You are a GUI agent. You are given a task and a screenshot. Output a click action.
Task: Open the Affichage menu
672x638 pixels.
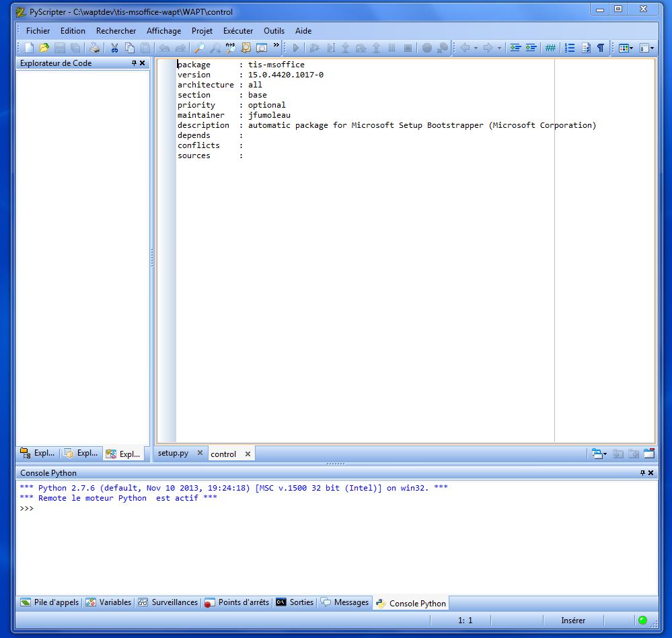point(163,31)
